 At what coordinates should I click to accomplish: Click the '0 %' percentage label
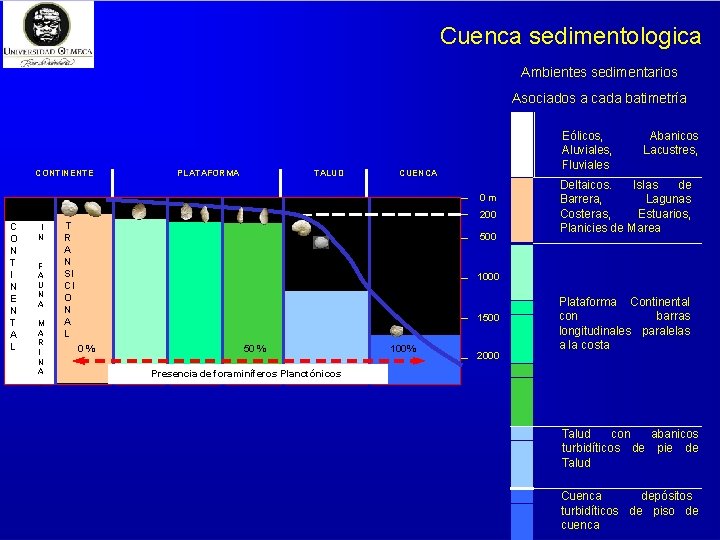86,349
